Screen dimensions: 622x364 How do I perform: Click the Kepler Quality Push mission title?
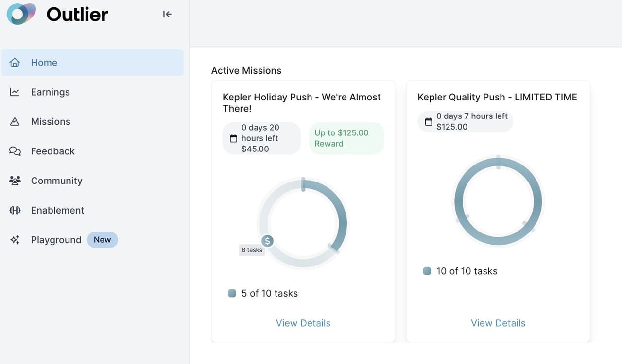[x=497, y=97]
